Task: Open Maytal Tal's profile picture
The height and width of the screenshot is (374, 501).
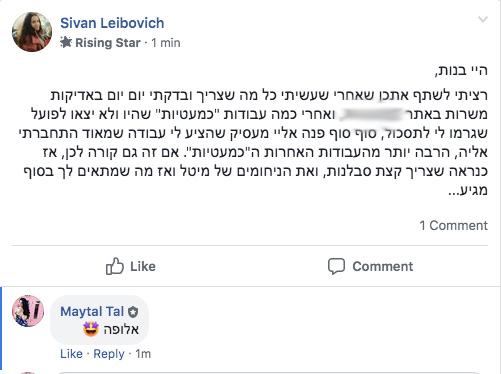Action: 28,311
